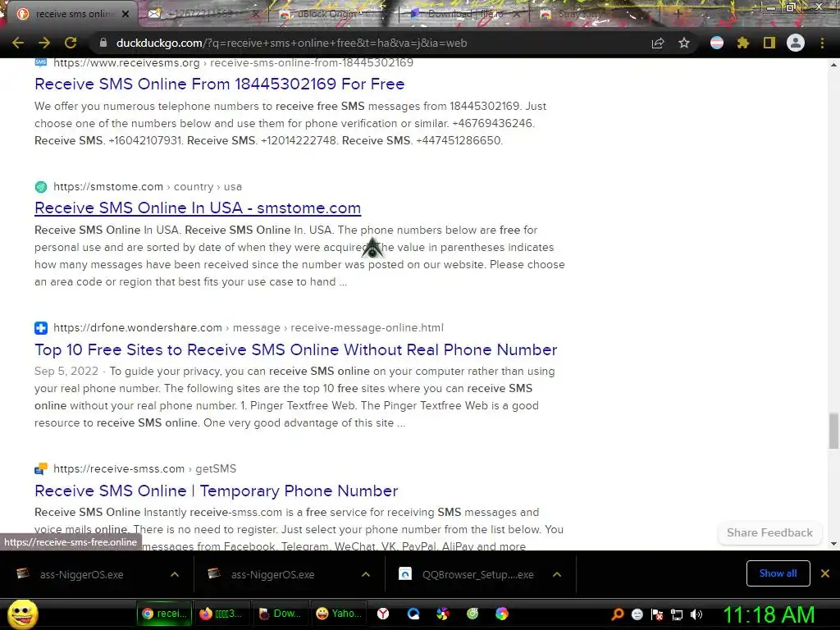Click the 11:18 AM clock

tap(769, 615)
